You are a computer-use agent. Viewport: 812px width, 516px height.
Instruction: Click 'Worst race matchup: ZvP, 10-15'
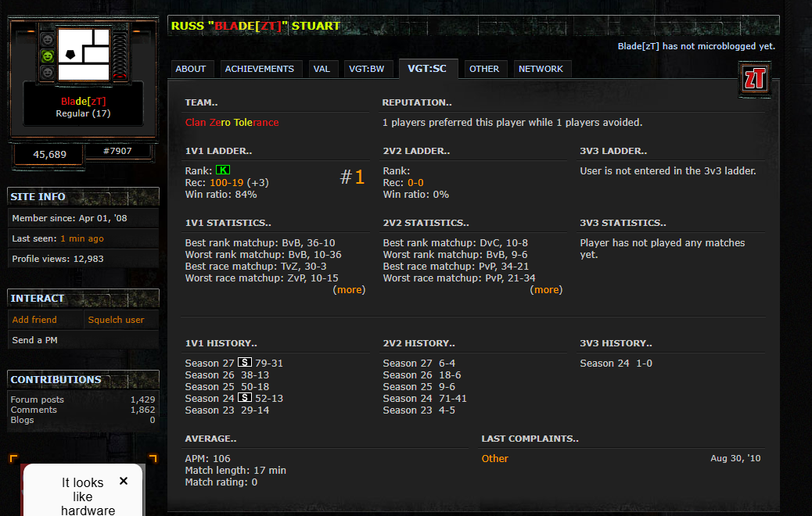pos(261,278)
